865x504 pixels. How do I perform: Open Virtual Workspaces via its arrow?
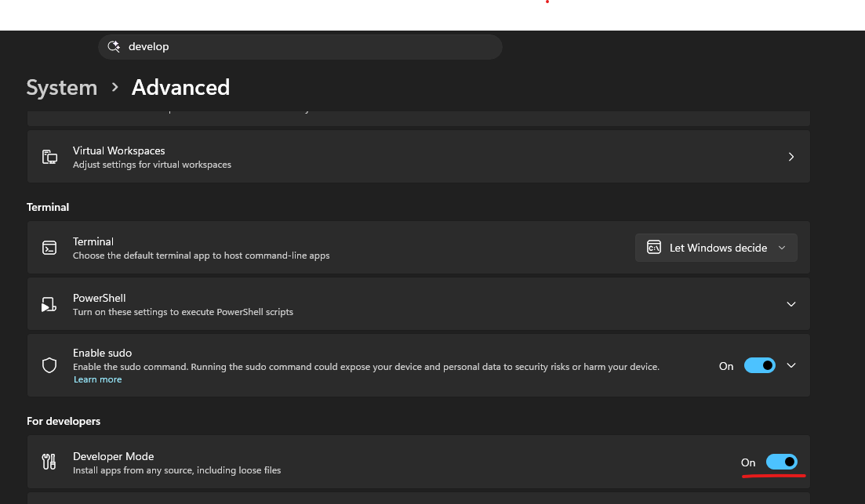click(x=791, y=157)
